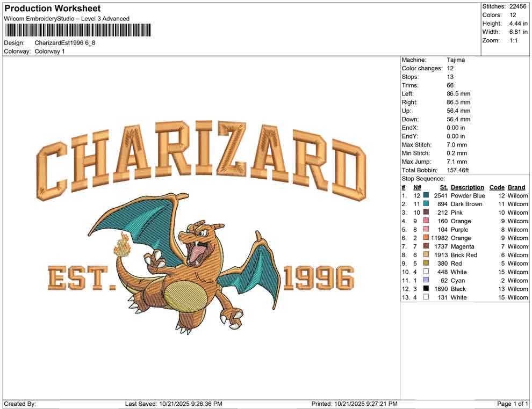
Task: Click the Max Stitch value 7.0 mm
Action: pos(457,145)
